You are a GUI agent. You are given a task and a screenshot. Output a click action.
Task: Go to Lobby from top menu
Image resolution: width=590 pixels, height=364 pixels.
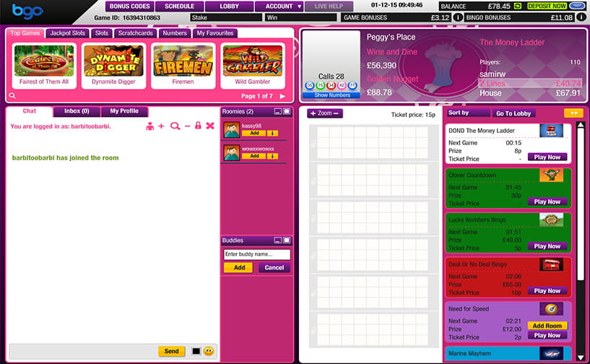click(229, 6)
